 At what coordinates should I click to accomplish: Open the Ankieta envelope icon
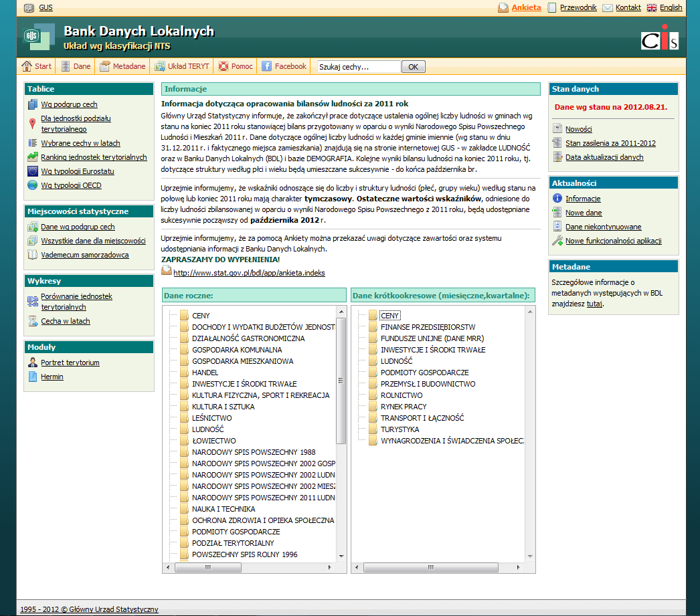click(503, 7)
